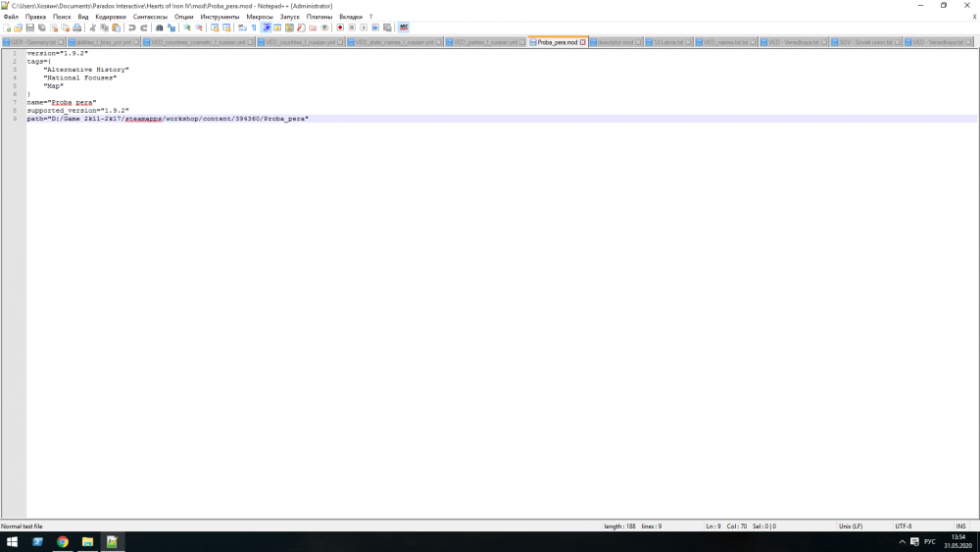Toggle word wrap toolbar button
The width and height of the screenshot is (980, 552).
click(242, 27)
